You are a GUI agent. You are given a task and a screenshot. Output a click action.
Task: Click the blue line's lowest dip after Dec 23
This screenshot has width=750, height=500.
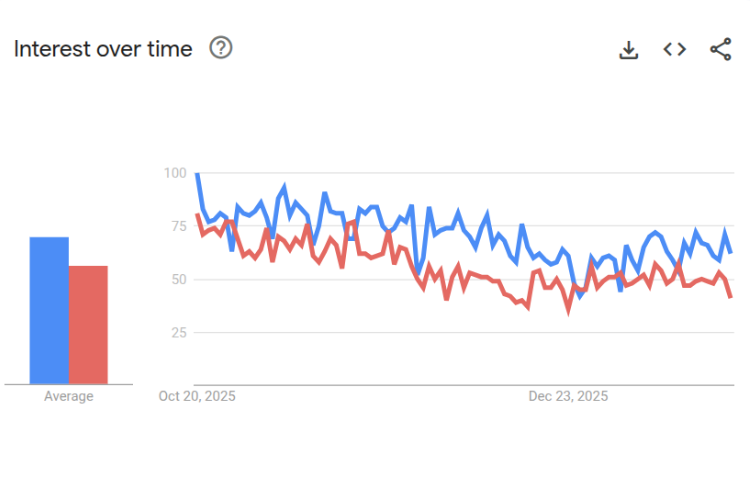pyautogui.click(x=580, y=297)
